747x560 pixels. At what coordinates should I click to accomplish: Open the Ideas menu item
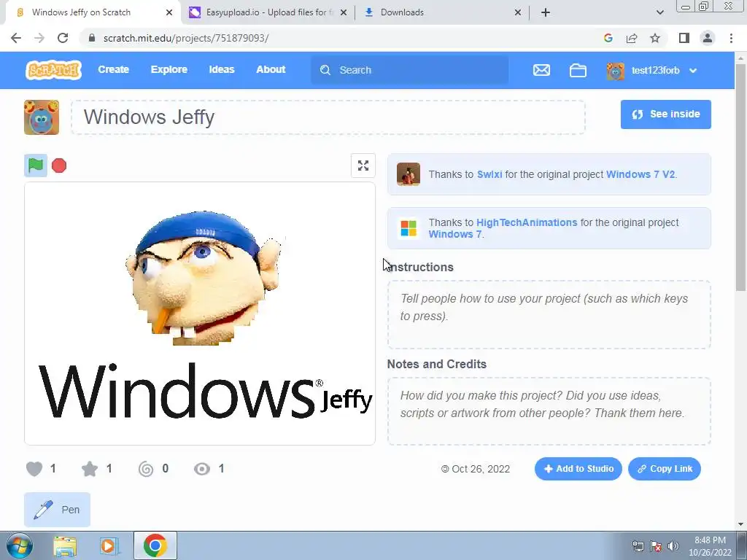222,69
